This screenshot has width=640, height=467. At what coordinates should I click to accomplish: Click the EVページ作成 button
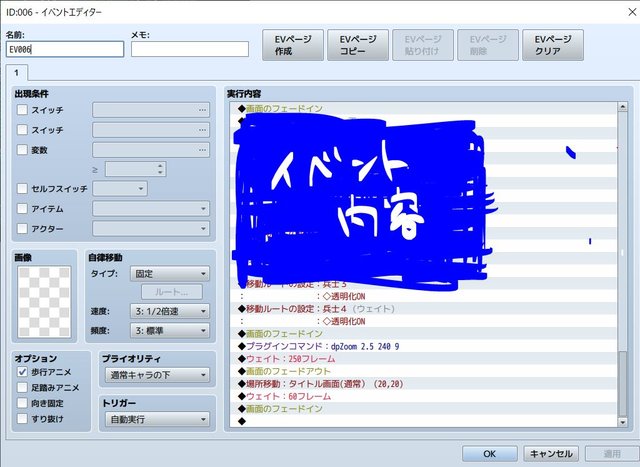click(x=293, y=45)
